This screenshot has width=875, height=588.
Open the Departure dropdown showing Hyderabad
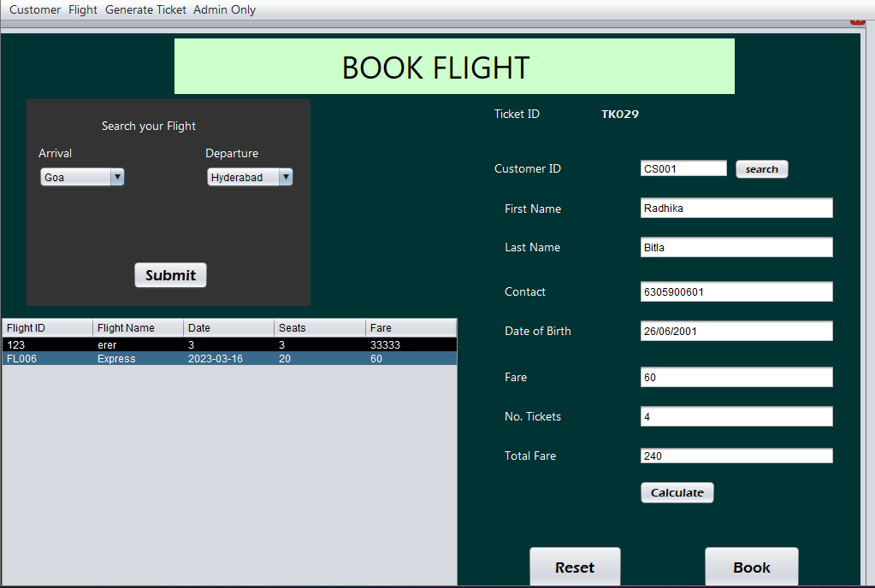pos(244,176)
